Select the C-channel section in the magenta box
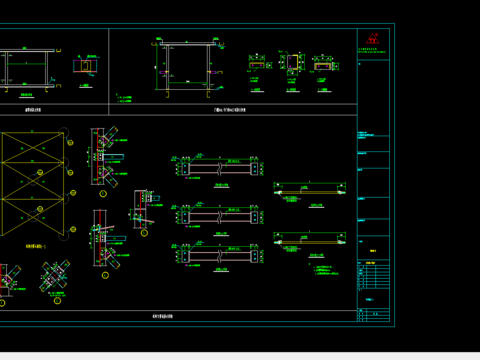 click(85, 66)
